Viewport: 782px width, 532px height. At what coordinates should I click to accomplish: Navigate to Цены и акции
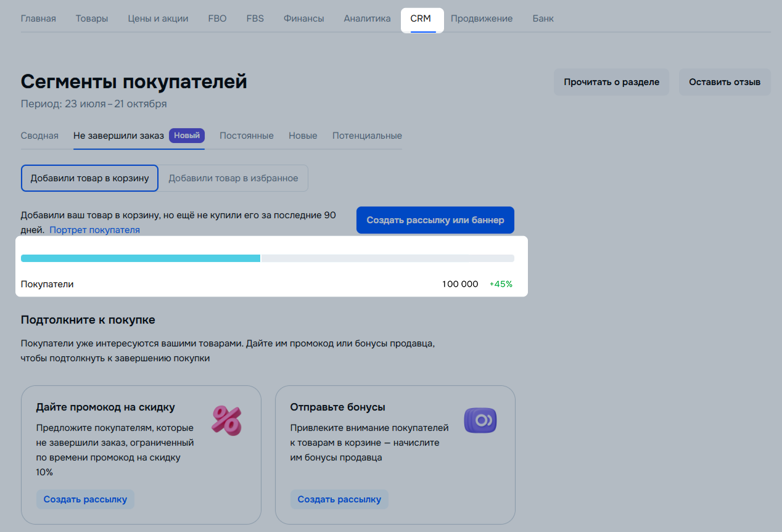[158, 18]
